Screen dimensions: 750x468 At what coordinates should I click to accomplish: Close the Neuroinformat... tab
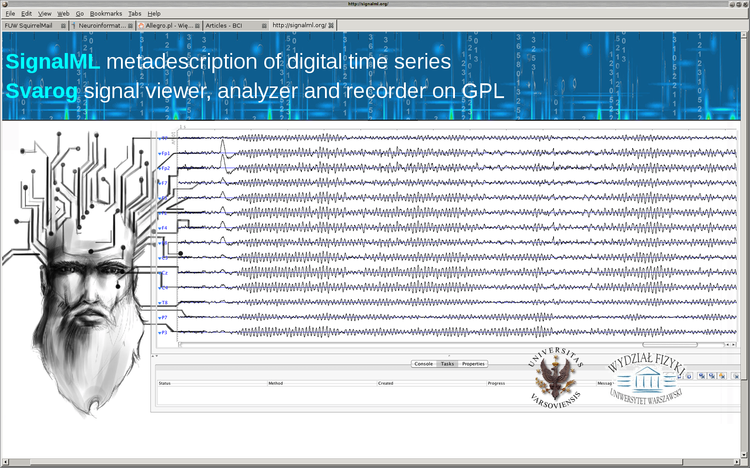[130, 26]
